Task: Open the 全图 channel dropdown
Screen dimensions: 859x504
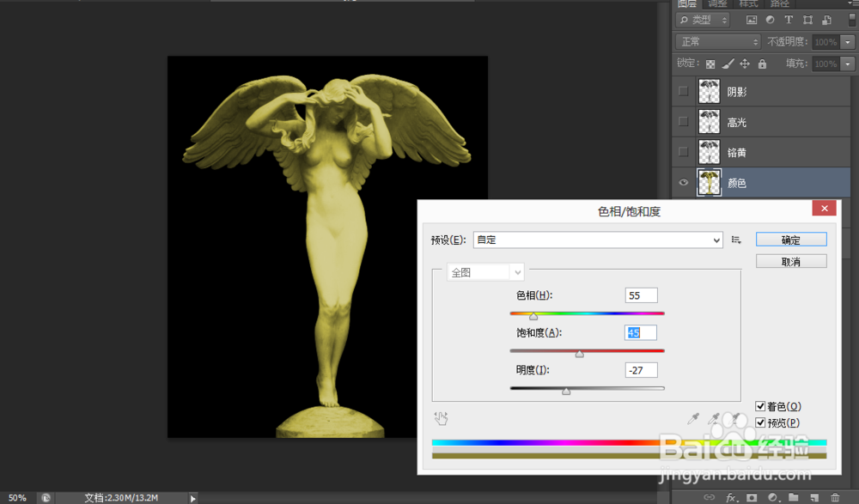Action: pos(485,272)
